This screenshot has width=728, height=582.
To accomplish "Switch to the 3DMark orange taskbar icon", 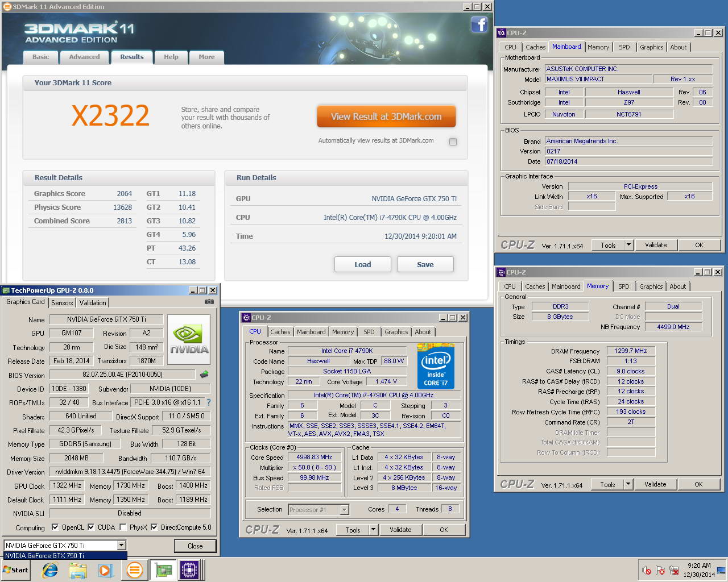I will (x=134, y=570).
